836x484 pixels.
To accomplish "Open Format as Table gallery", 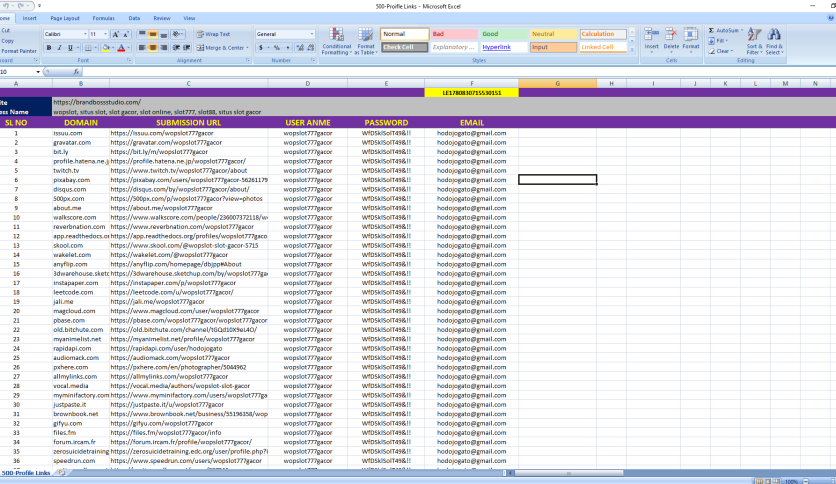I will coord(366,41).
